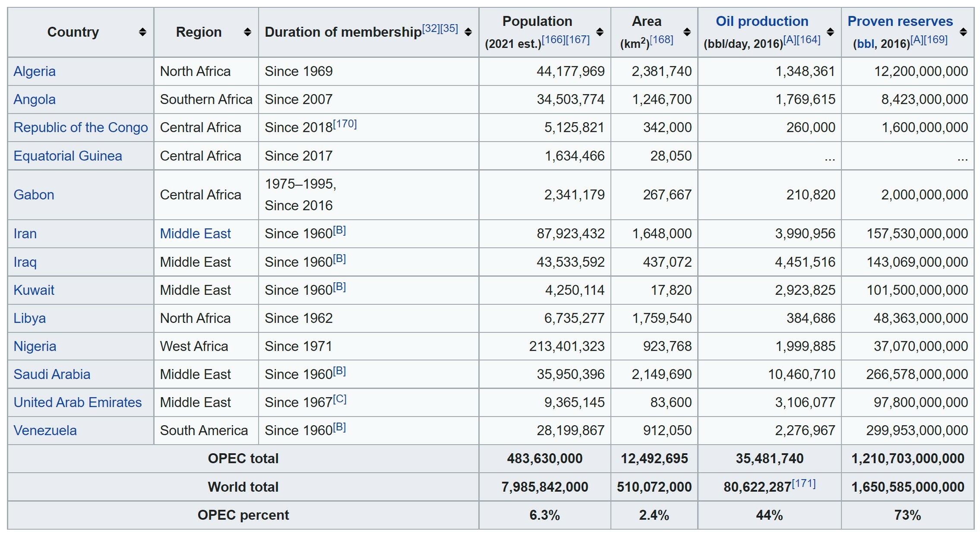Open citation [170] in Congo row
This screenshot has width=980, height=537.
[x=345, y=124]
